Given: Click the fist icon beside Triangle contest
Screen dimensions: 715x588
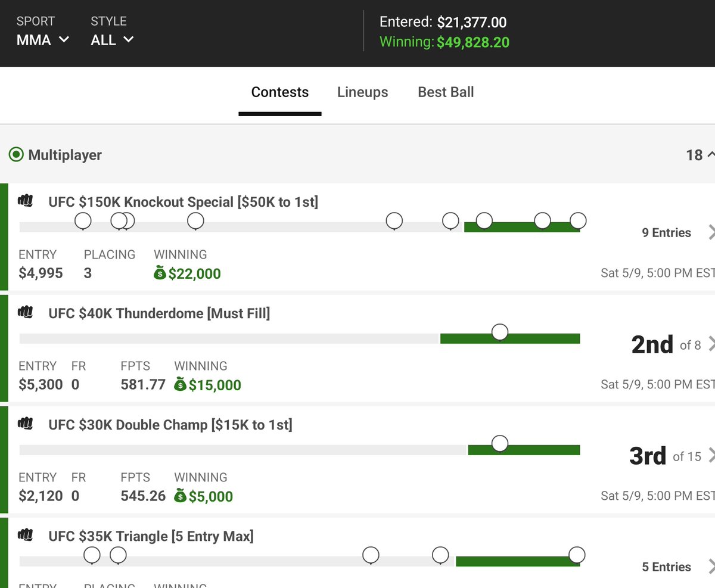Looking at the screenshot, I should coord(25,536).
